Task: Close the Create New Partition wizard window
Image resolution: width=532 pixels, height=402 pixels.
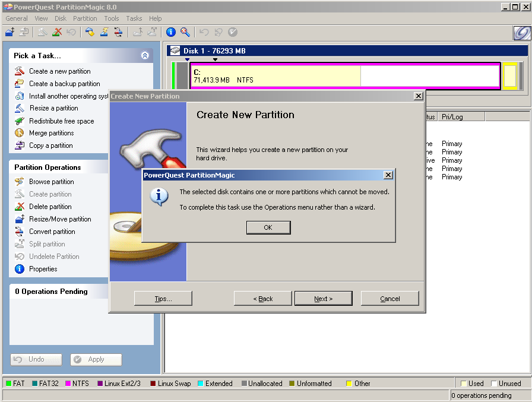Action: click(419, 96)
